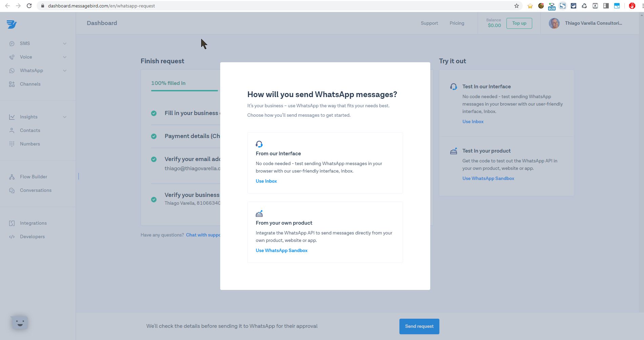Go to Conversations in sidebar
Viewport: 644px width, 340px height.
point(36,190)
